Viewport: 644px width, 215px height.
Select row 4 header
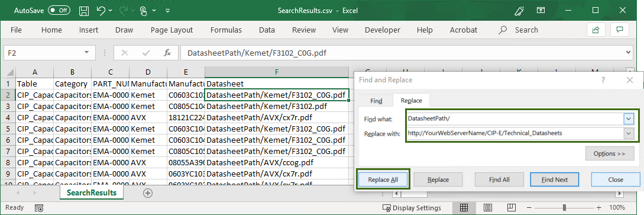pyautogui.click(x=8, y=117)
